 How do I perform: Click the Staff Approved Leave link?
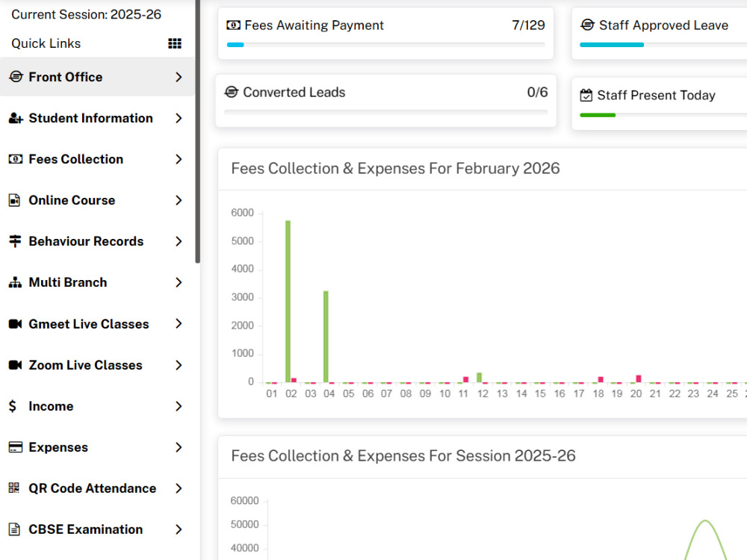pos(663,25)
